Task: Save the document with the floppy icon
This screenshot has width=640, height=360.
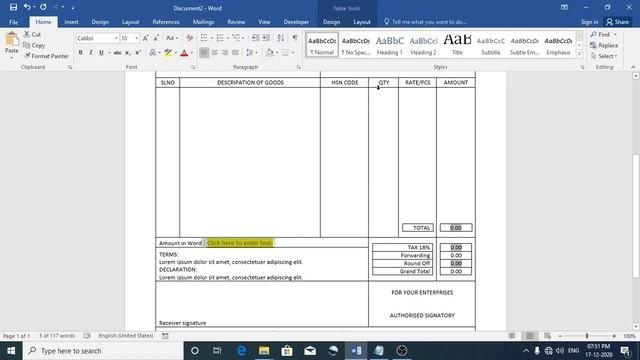Action: 13,7
